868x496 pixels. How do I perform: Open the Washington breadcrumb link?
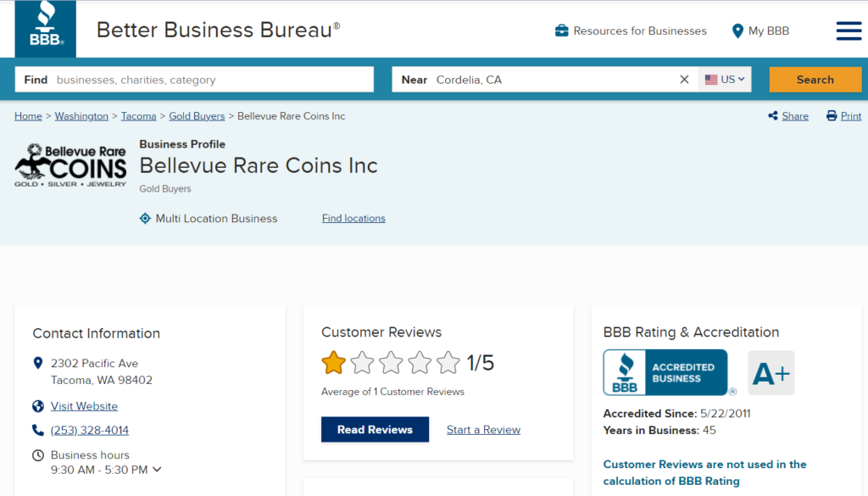(81, 115)
